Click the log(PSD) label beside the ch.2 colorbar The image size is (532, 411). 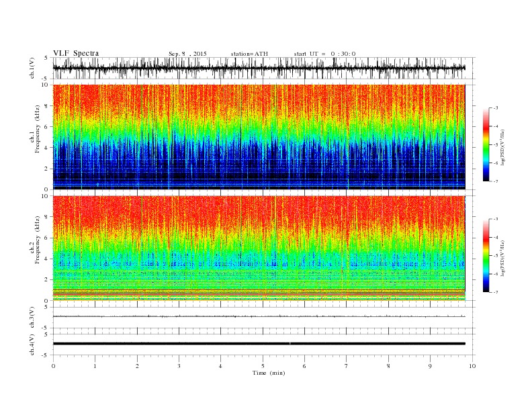click(x=503, y=258)
